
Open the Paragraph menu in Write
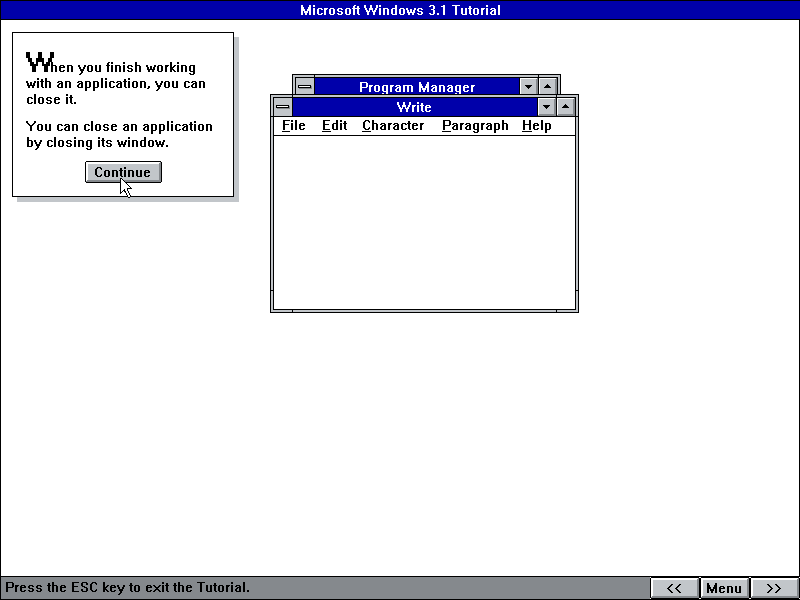point(475,126)
